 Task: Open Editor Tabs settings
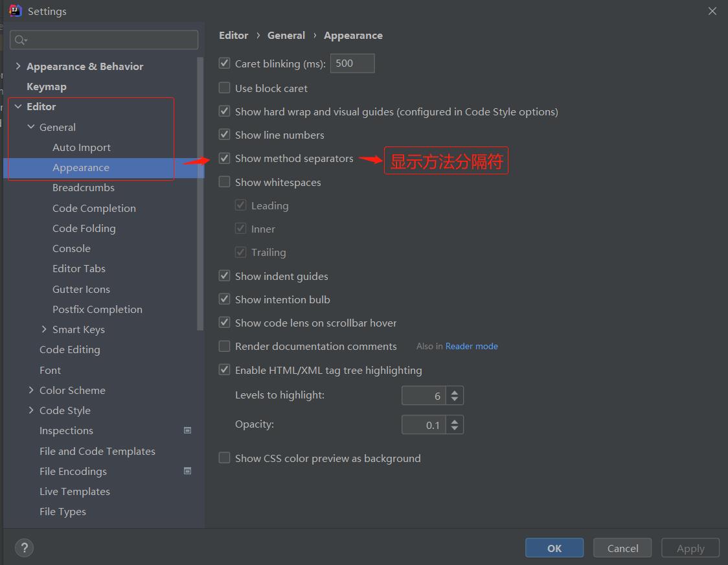pos(79,268)
